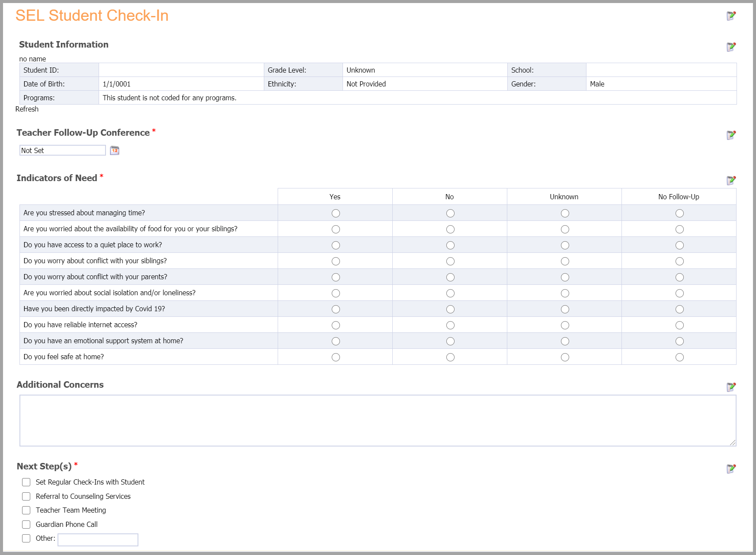Check the Other next step checkbox

pos(26,538)
